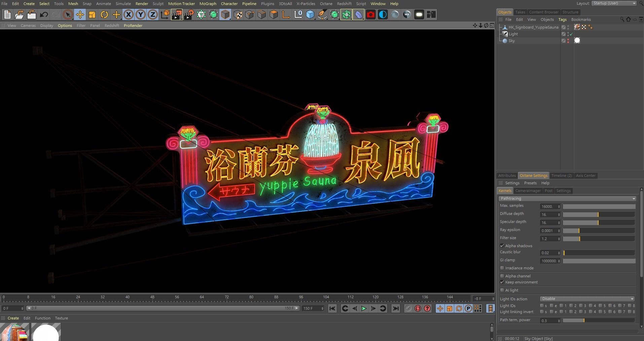Select the Model mode cube icon
Screen dimensions: 644x341
tap(225, 14)
